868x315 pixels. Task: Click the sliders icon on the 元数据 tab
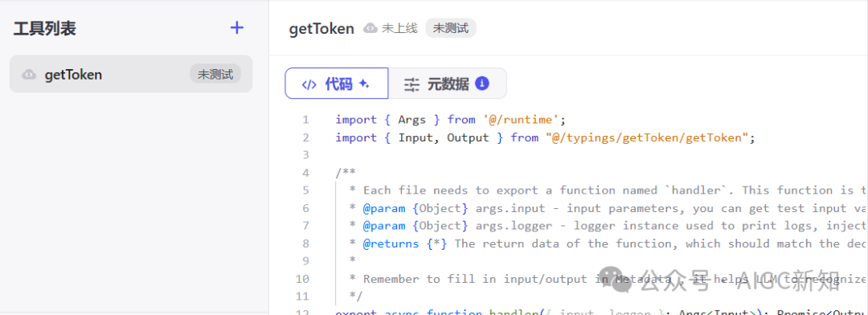pos(411,84)
